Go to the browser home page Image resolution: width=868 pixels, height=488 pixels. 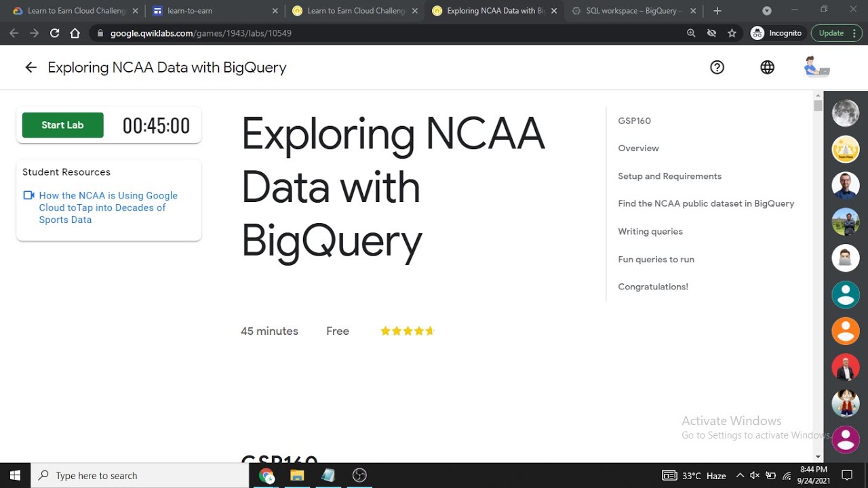[x=75, y=33]
